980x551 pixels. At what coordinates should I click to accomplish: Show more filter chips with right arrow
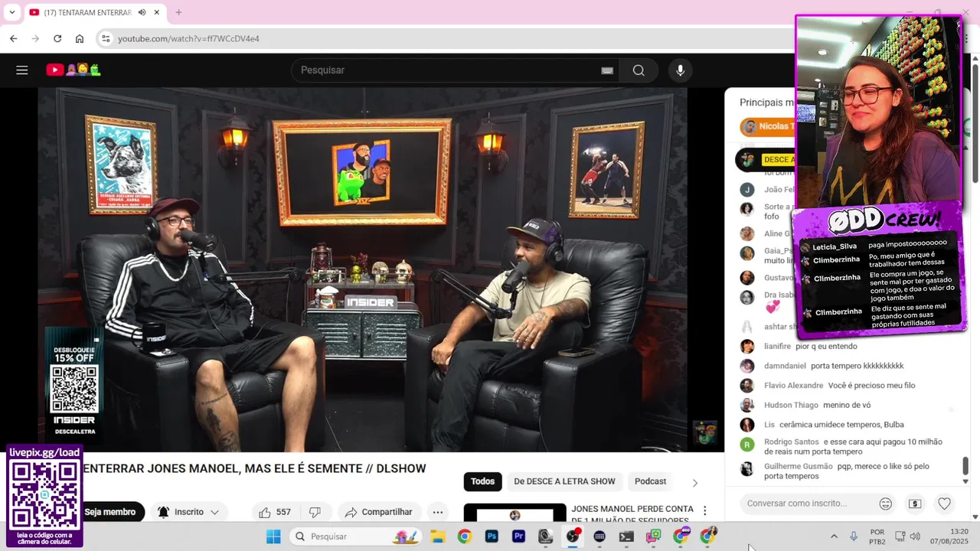pyautogui.click(x=695, y=483)
